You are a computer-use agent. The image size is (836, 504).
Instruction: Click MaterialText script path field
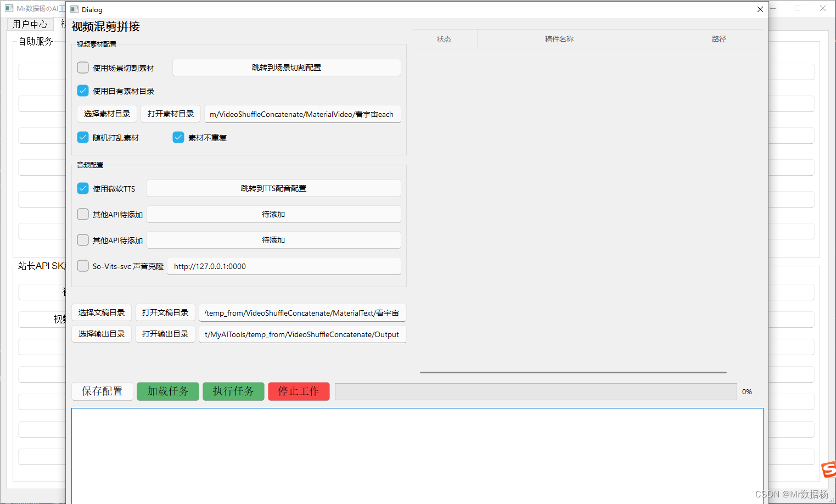point(302,313)
